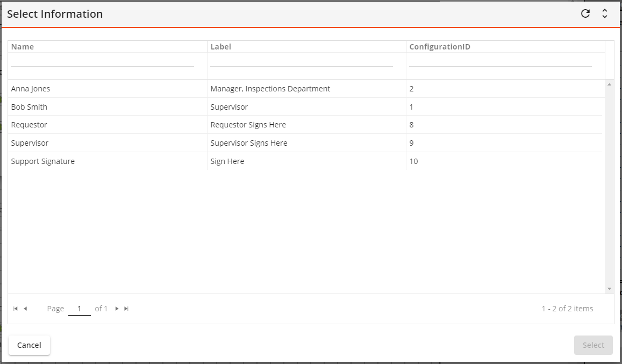Sort by the ConfigurationID column header
The width and height of the screenshot is (622, 364).
click(439, 47)
